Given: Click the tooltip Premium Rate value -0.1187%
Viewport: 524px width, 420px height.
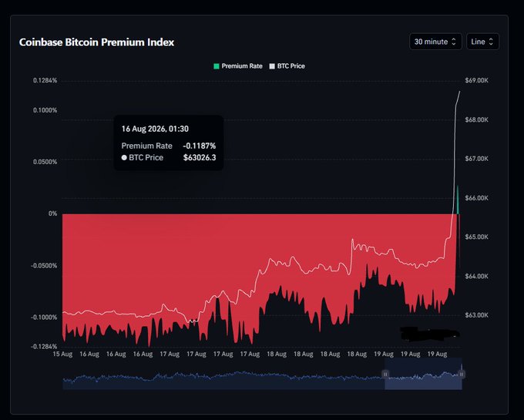Looking at the screenshot, I should point(200,146).
